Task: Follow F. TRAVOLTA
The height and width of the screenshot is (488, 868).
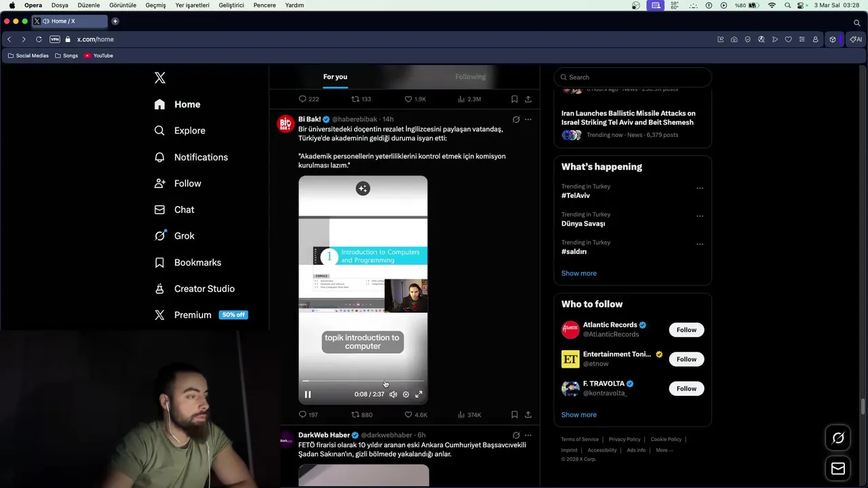Action: (x=686, y=388)
